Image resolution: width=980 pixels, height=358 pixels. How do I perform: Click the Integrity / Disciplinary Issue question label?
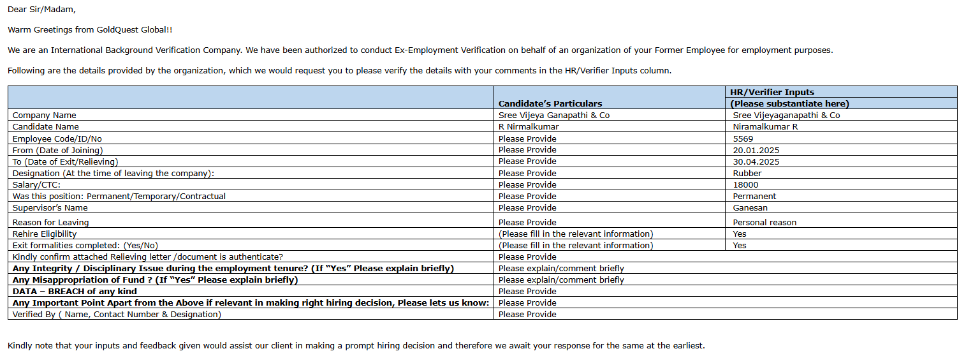[233, 268]
